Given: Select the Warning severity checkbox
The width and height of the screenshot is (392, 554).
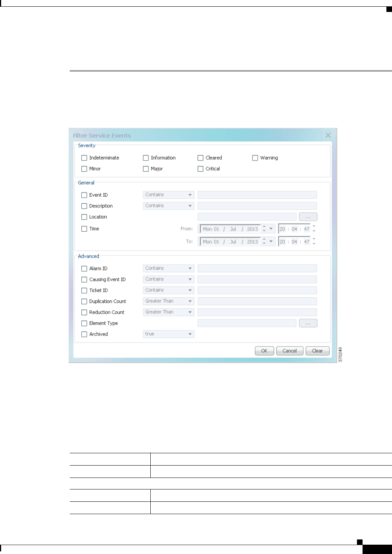Looking at the screenshot, I should click(255, 158).
